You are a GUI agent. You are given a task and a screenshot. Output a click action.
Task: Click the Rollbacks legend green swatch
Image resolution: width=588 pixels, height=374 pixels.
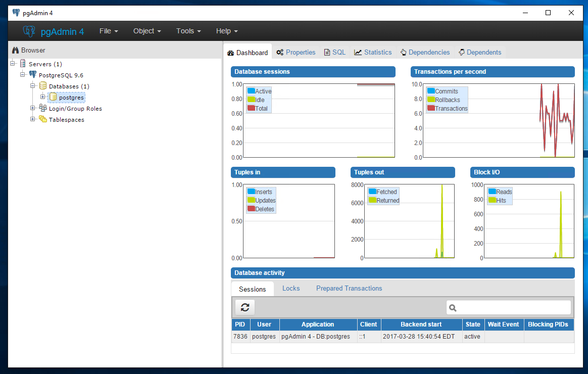[431, 100]
